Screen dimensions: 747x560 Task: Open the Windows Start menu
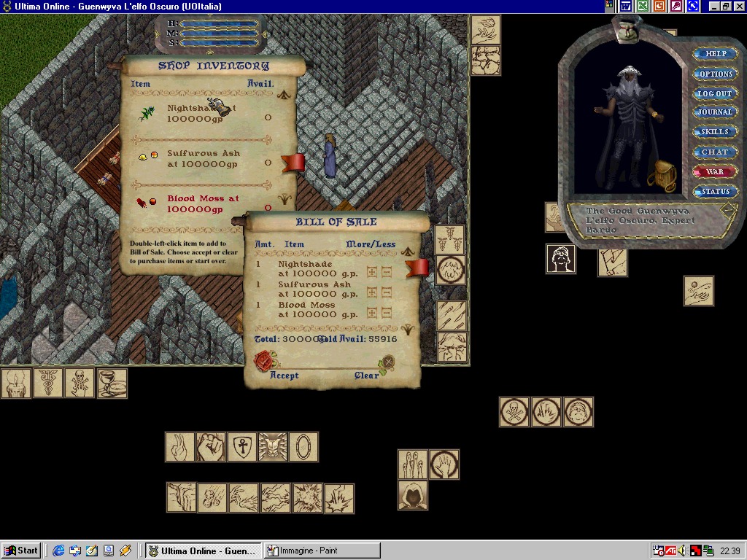(x=21, y=551)
